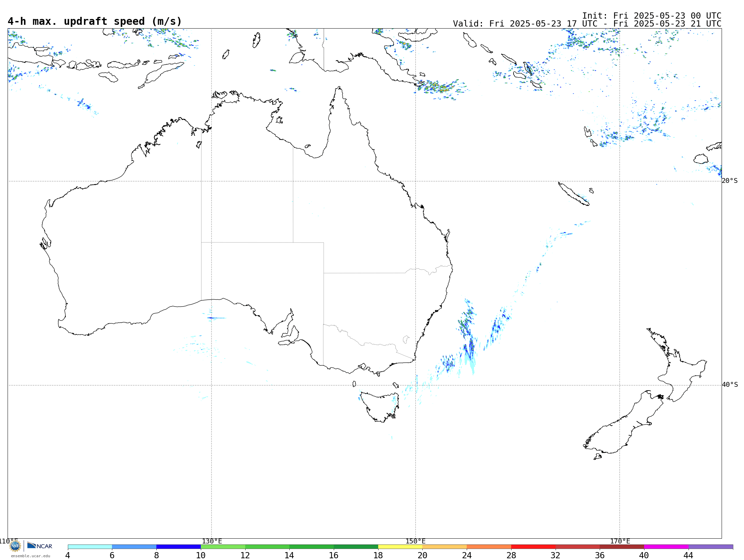This screenshot has height=560, width=744.
Task: Click the light green 10–12 colorbar segment
Action: pyautogui.click(x=223, y=547)
